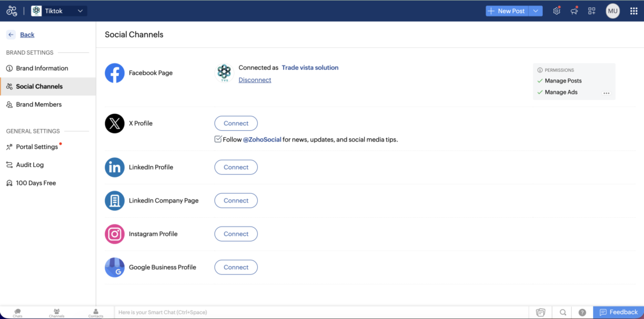Click the Feedback button

tap(618, 312)
